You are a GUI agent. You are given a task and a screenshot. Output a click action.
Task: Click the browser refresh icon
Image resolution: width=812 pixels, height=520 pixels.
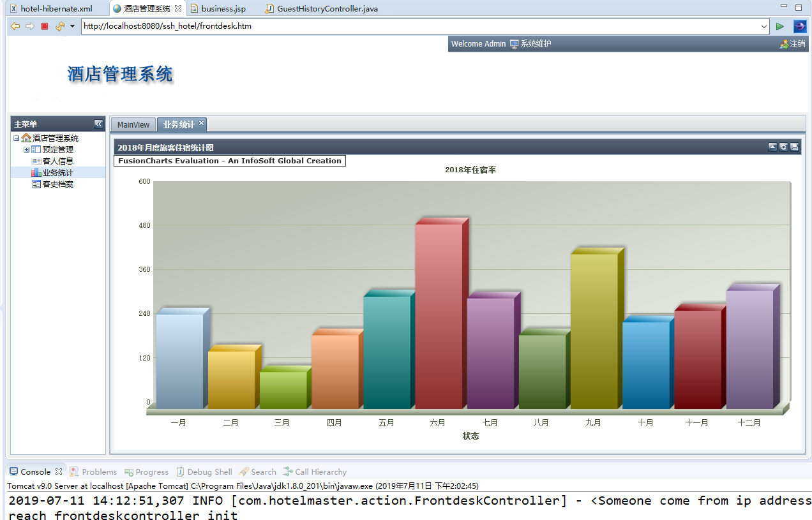pyautogui.click(x=60, y=26)
